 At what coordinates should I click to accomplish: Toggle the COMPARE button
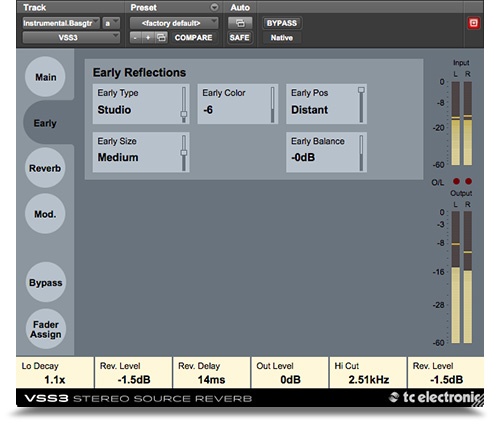[x=193, y=37]
